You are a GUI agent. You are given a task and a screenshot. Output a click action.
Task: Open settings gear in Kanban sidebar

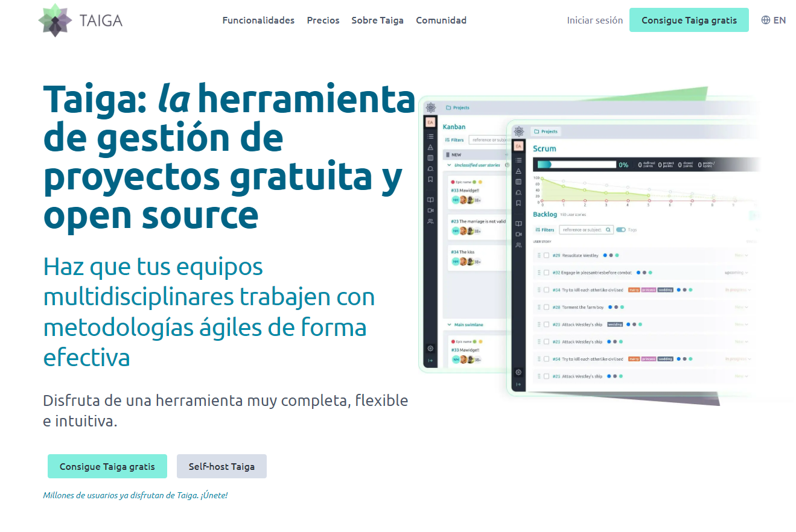point(430,348)
